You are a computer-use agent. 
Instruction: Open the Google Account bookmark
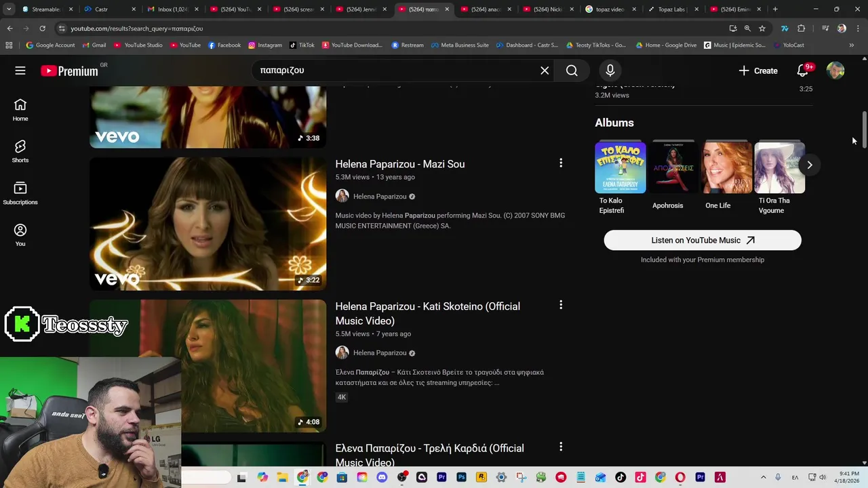pos(50,45)
